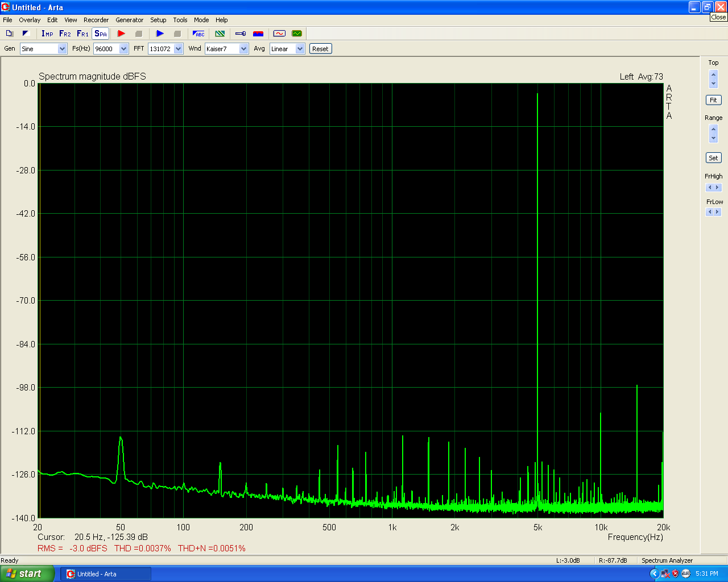Screen dimensions: 728x582
Task: Click the green waveform spectrum icon
Action: tap(297, 34)
